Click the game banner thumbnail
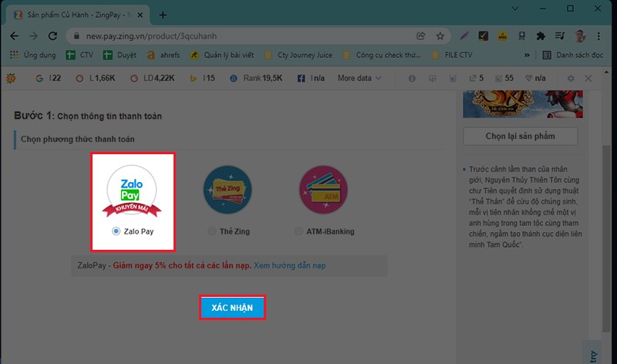This screenshot has height=364, width=617. tap(523, 104)
